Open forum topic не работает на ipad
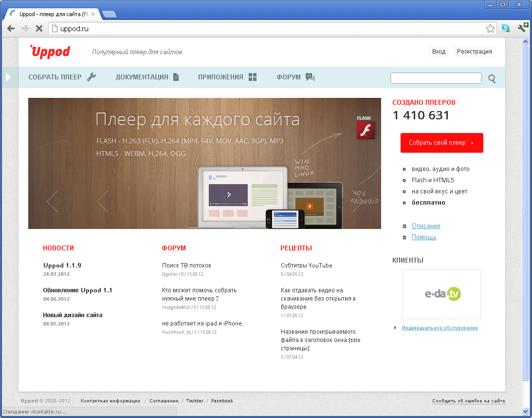 [x=202, y=323]
